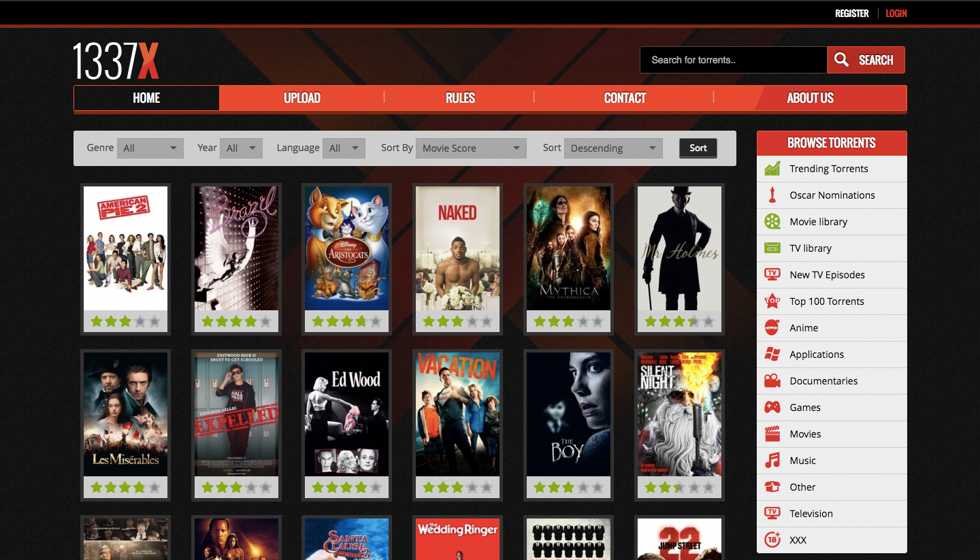
Task: Click the star rating under American Pie 2
Action: coord(125,321)
